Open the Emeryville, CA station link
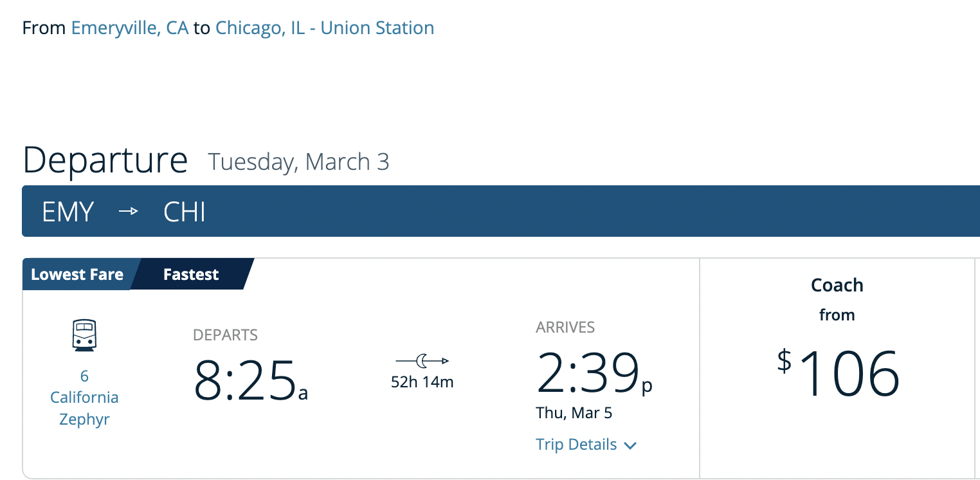The height and width of the screenshot is (480, 980). 130,28
